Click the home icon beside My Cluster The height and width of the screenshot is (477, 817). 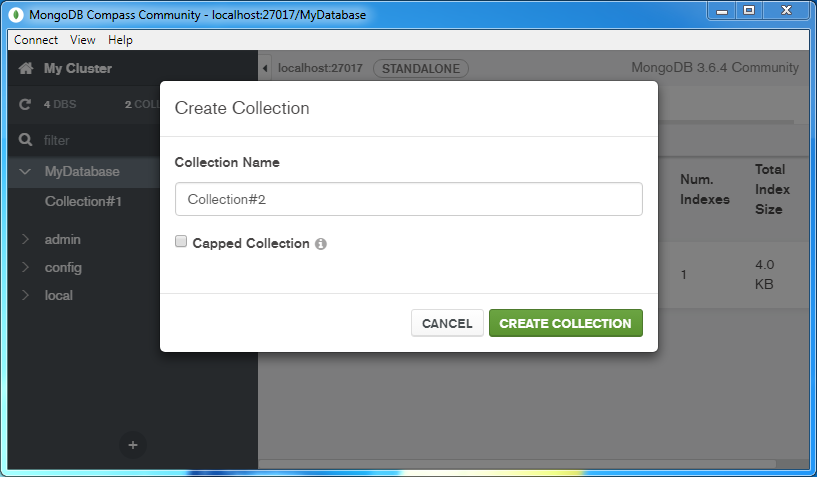pos(26,68)
